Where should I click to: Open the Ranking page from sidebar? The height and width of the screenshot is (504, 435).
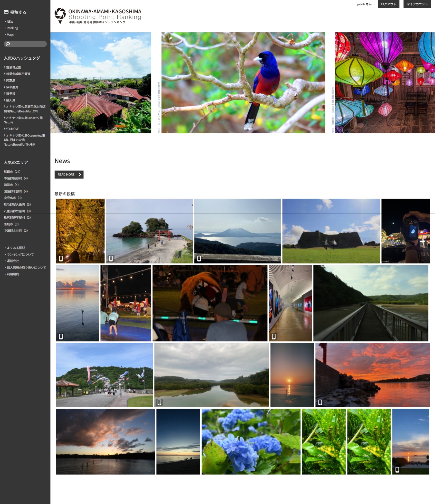point(12,28)
